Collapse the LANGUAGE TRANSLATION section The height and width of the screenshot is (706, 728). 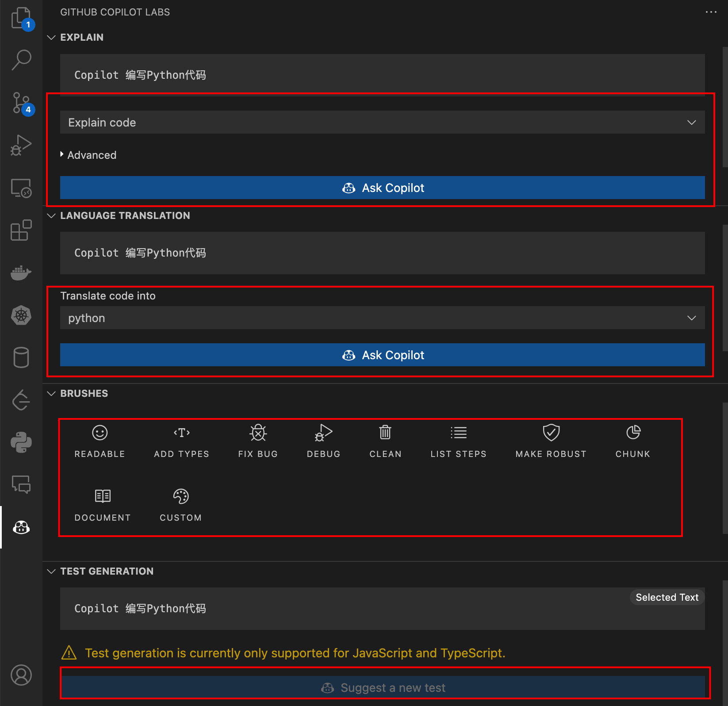pyautogui.click(x=51, y=215)
